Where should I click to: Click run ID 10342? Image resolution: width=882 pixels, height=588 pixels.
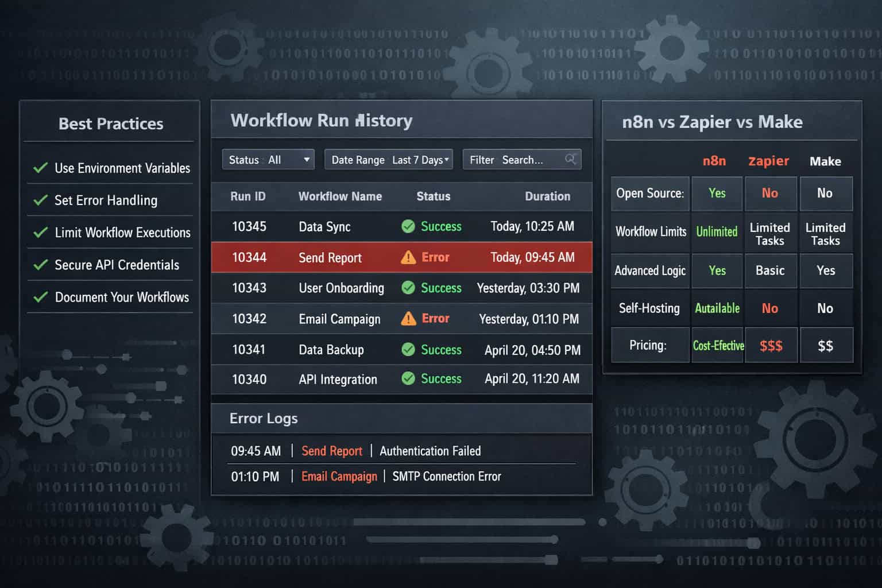[249, 319]
